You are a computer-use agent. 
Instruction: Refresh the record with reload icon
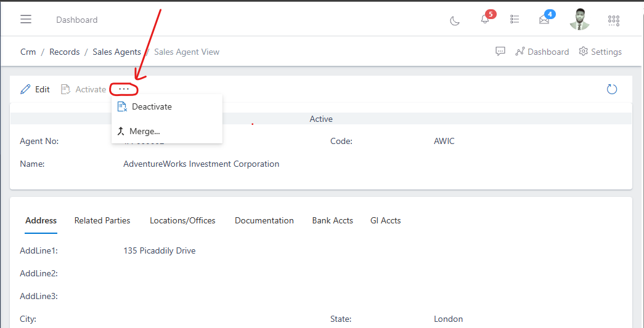point(612,89)
